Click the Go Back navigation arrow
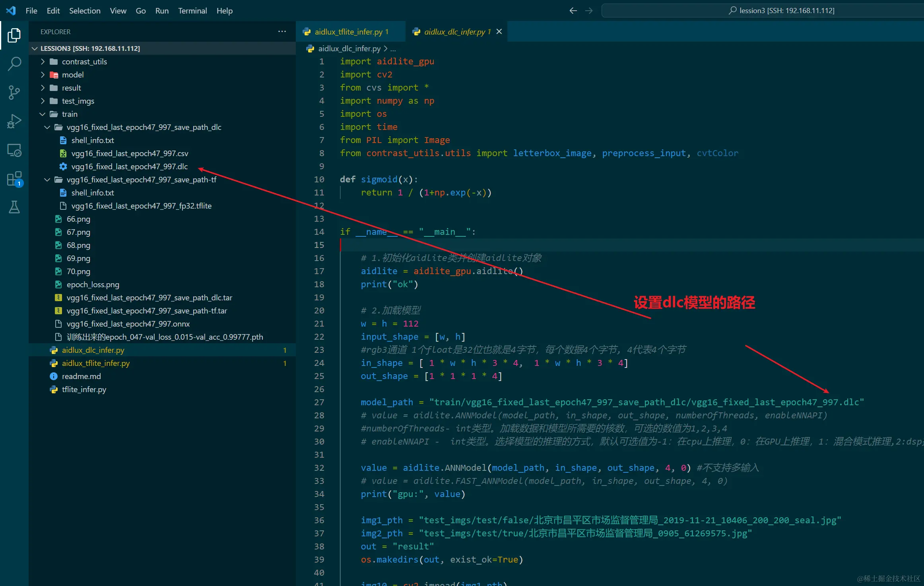This screenshot has width=924, height=586. point(573,11)
